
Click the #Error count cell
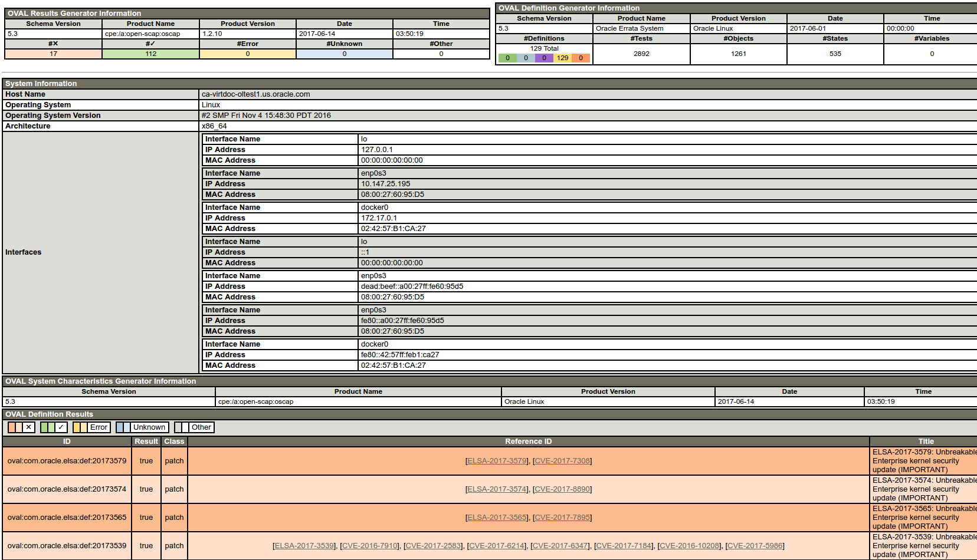tap(248, 54)
